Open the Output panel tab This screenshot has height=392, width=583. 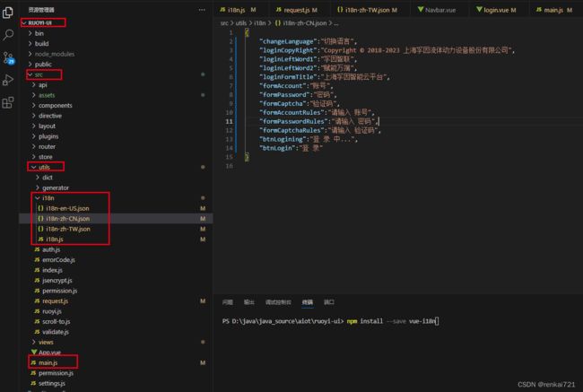(248, 302)
